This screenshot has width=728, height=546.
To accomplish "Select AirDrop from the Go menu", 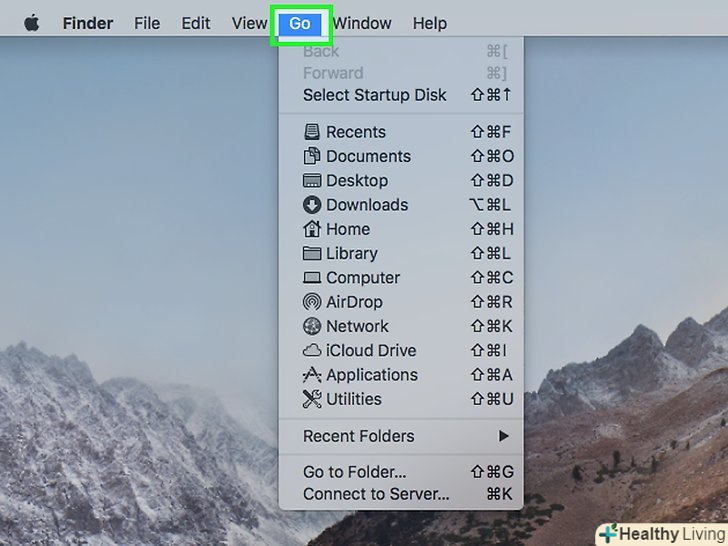I will [401, 302].
